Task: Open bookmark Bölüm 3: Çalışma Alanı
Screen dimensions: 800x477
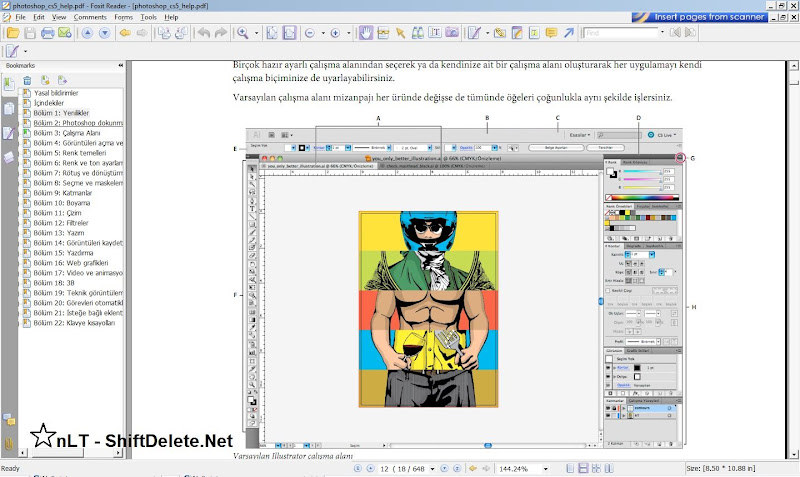Action: tap(66, 133)
